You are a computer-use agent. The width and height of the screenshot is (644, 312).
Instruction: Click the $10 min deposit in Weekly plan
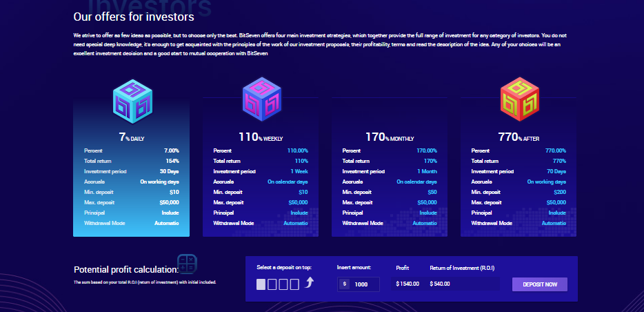(303, 192)
